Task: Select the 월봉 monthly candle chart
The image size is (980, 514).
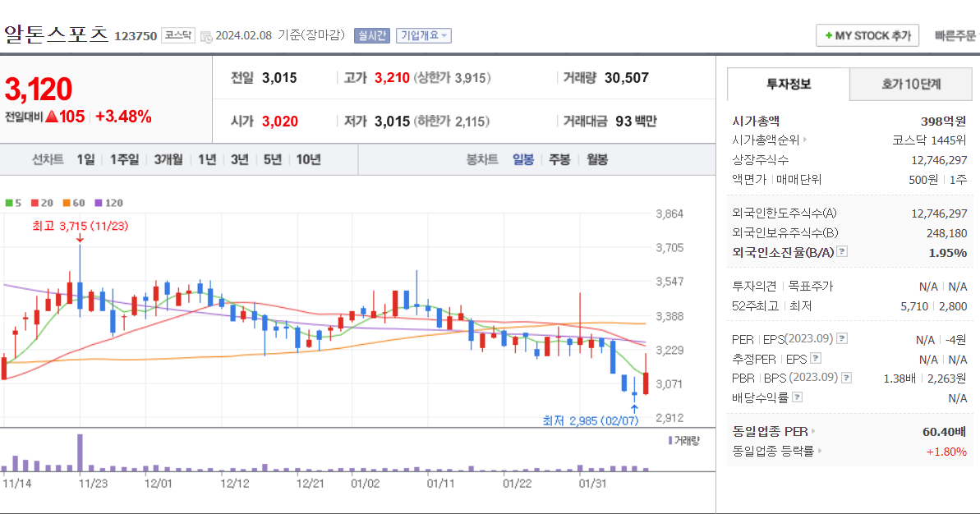Action: coord(597,160)
